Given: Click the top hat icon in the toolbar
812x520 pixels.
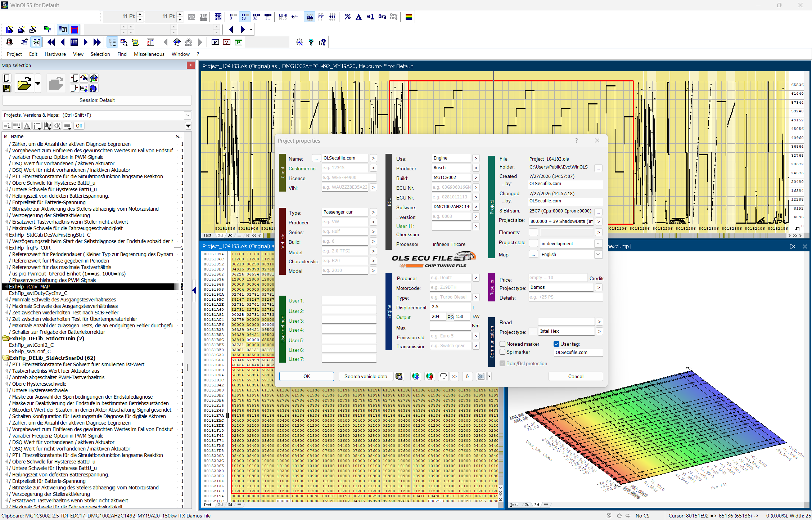Looking at the screenshot, I should [9, 42].
